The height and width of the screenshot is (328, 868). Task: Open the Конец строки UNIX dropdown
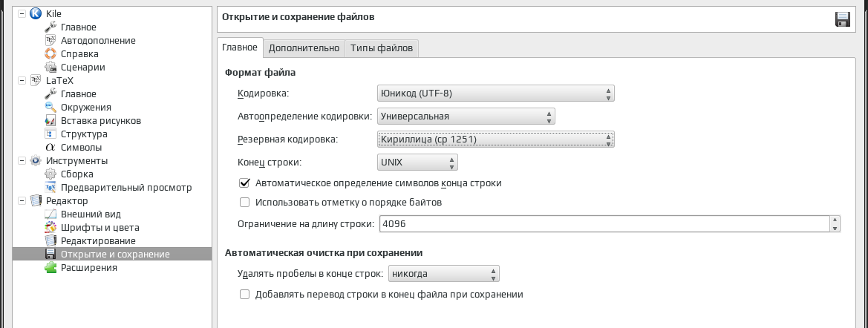coord(417,163)
